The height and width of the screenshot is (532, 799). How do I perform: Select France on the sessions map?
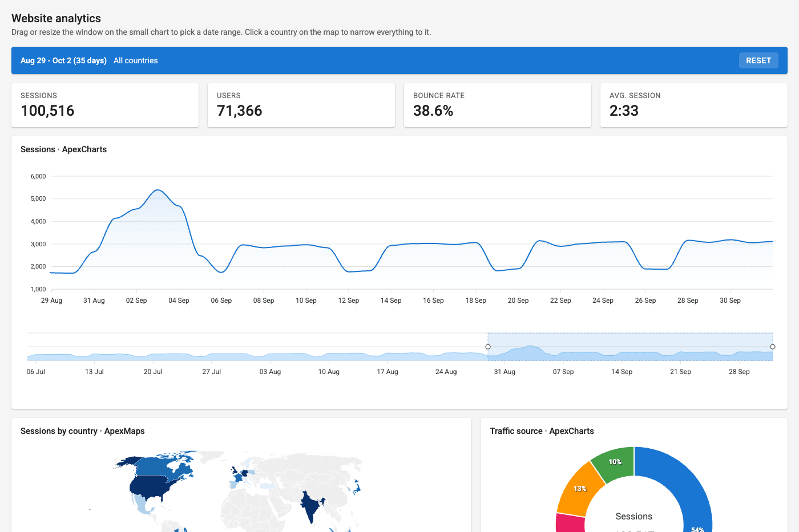[239, 478]
